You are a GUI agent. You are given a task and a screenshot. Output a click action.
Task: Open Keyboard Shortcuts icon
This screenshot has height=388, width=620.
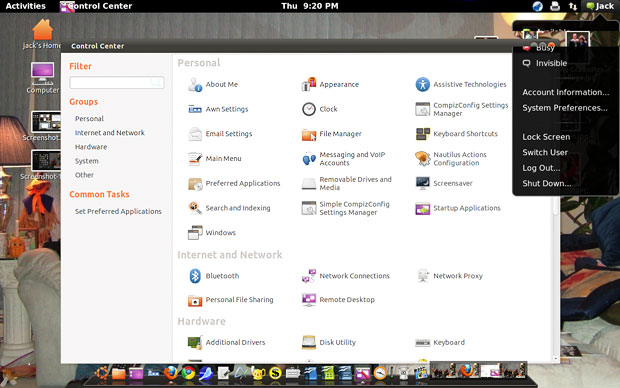pyautogui.click(x=423, y=134)
